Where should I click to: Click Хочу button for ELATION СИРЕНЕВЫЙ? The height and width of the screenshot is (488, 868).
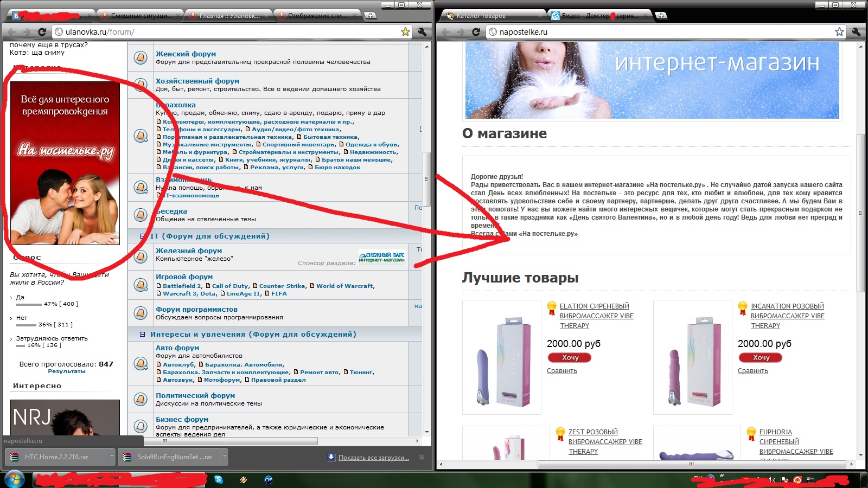coord(569,357)
